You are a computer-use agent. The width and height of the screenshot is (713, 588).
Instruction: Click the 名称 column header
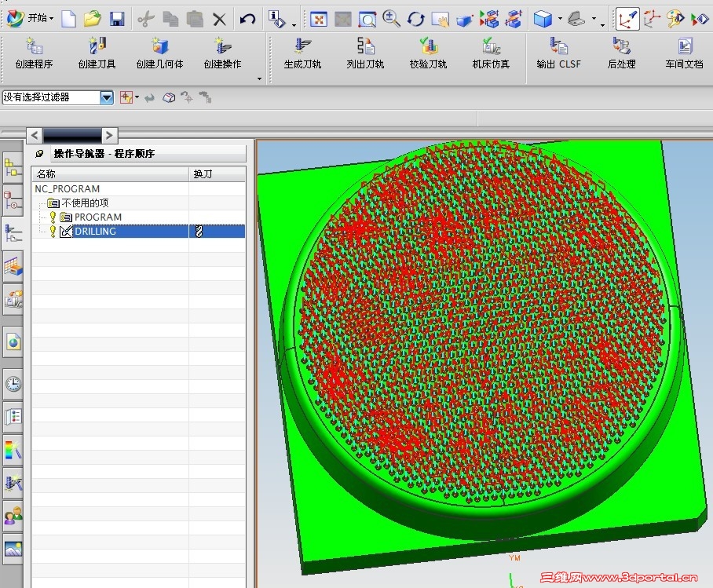click(111, 173)
